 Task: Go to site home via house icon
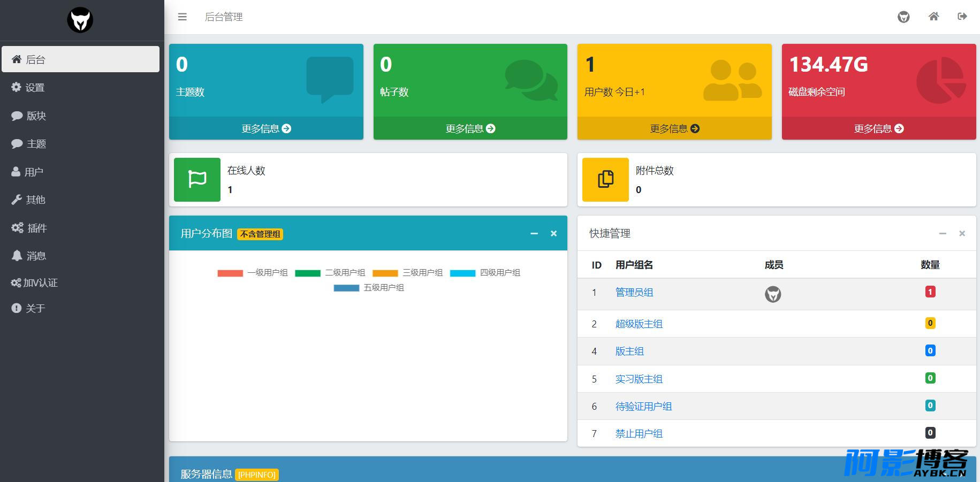[933, 17]
